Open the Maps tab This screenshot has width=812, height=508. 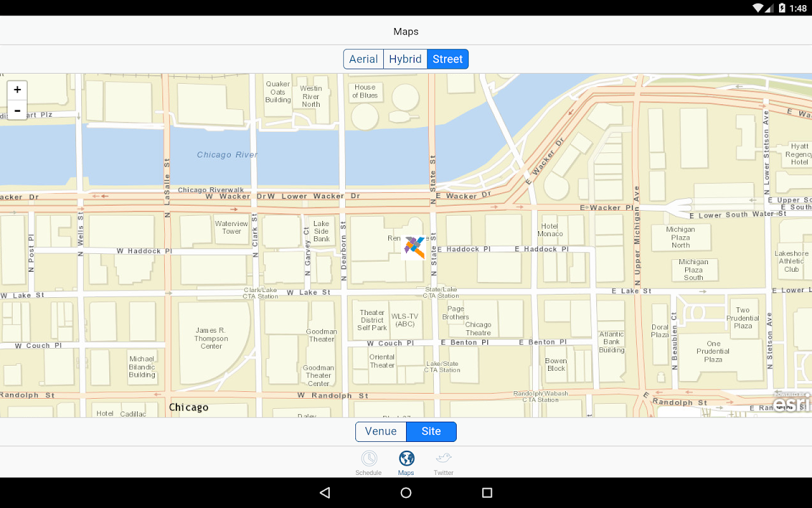click(x=406, y=463)
